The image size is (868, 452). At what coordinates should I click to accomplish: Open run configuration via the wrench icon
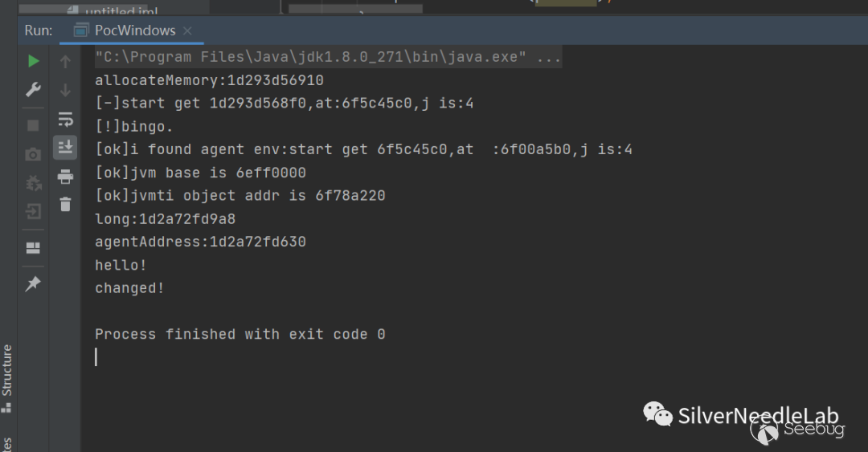click(33, 89)
